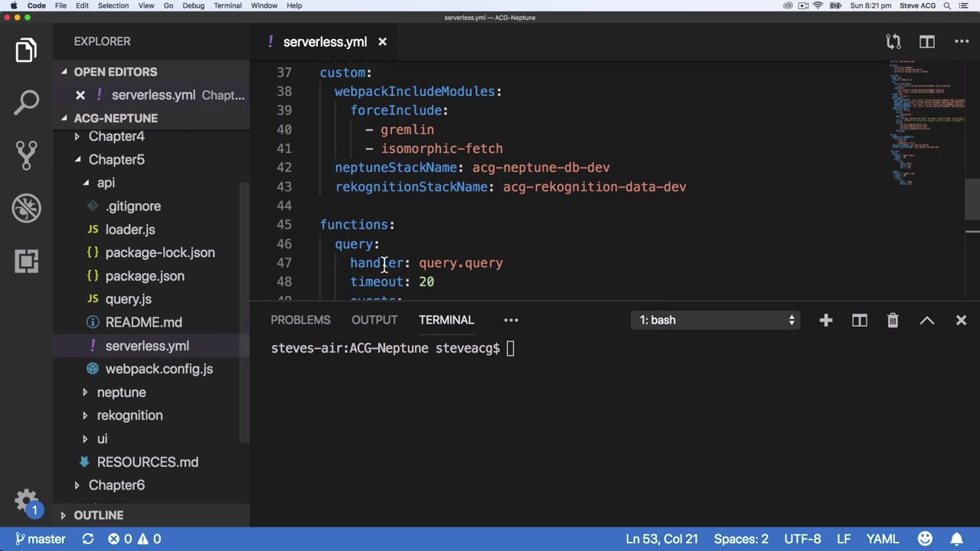The width and height of the screenshot is (980, 551).
Task: Split the terminal pane
Action: [859, 320]
